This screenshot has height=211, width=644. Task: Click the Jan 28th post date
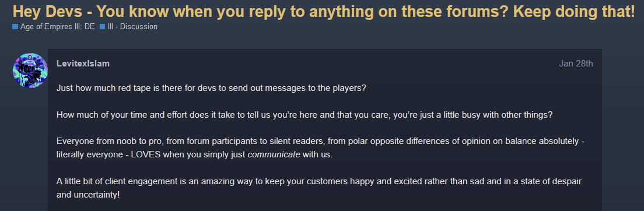click(576, 64)
